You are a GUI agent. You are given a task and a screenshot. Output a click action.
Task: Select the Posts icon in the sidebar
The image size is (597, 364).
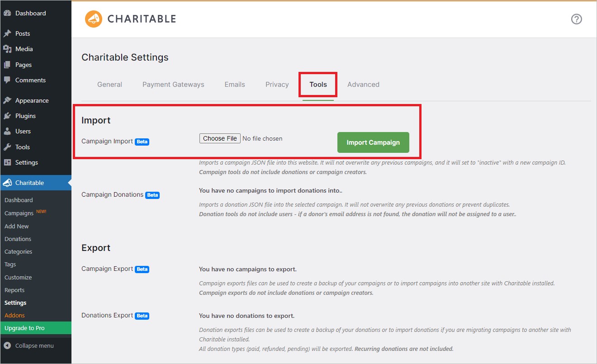point(9,33)
